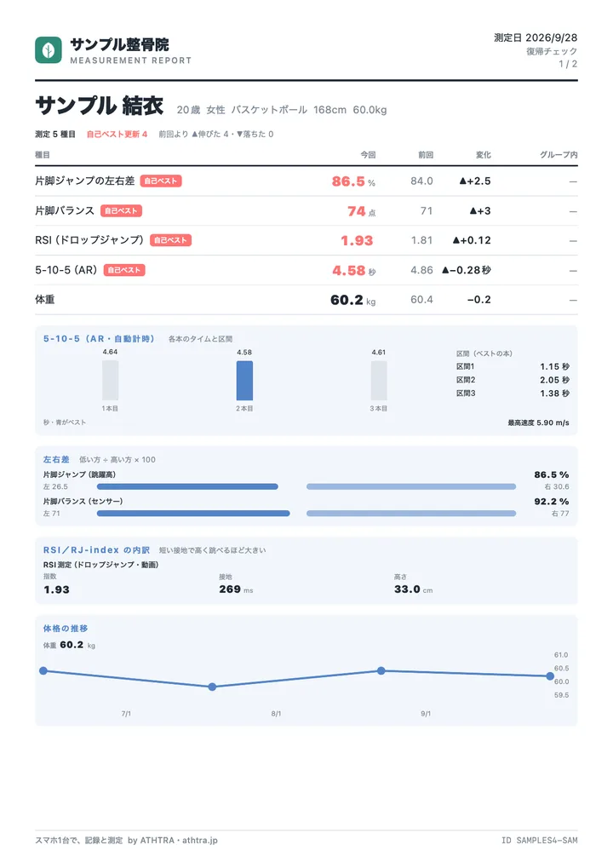This screenshot has height=868, width=613.
Task: Click the left bar of 片脚バランス (センサー)
Action: point(193,514)
